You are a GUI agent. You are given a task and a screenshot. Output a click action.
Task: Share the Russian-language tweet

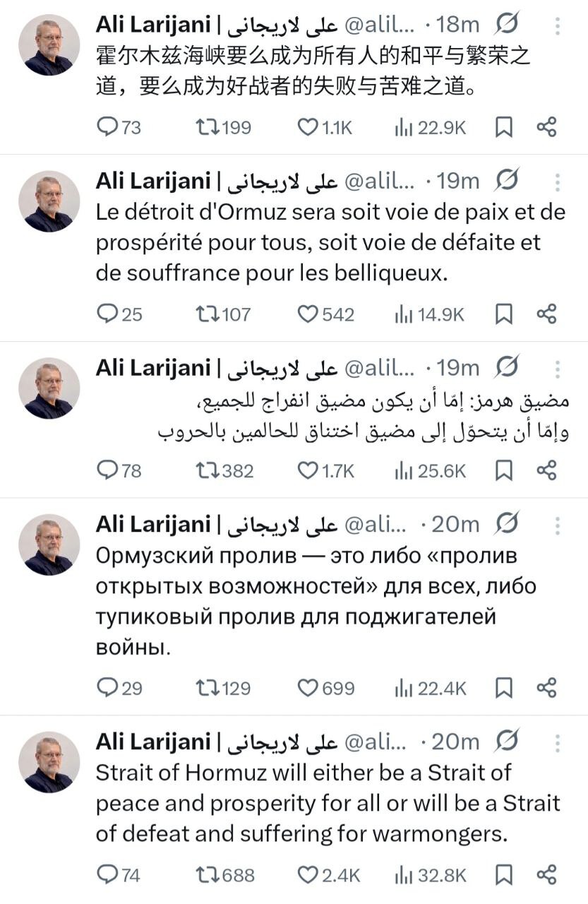click(x=546, y=687)
